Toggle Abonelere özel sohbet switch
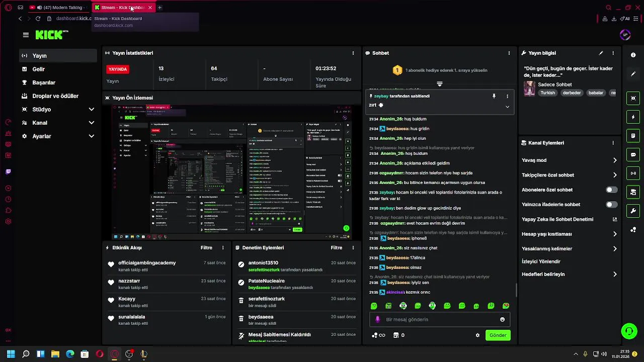Image resolution: width=644 pixels, height=362 pixels. point(611,190)
